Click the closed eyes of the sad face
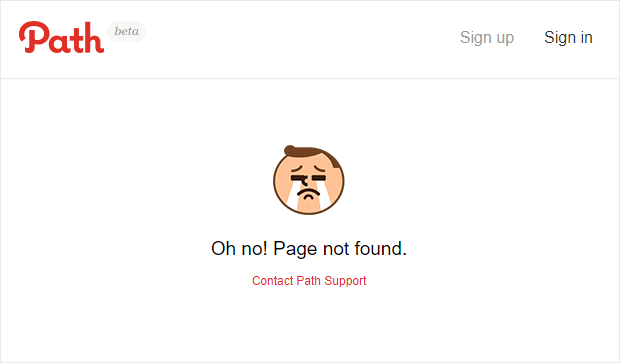Screen dimensions: 620x363 click(x=308, y=176)
